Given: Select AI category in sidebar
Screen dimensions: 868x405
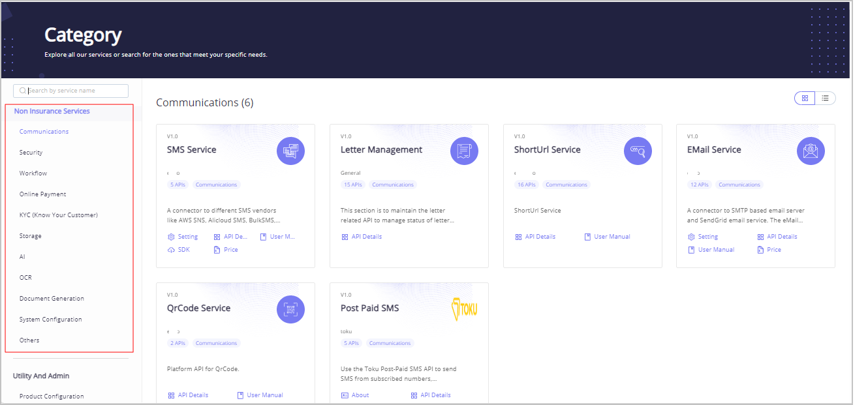Looking at the screenshot, I should pos(22,257).
